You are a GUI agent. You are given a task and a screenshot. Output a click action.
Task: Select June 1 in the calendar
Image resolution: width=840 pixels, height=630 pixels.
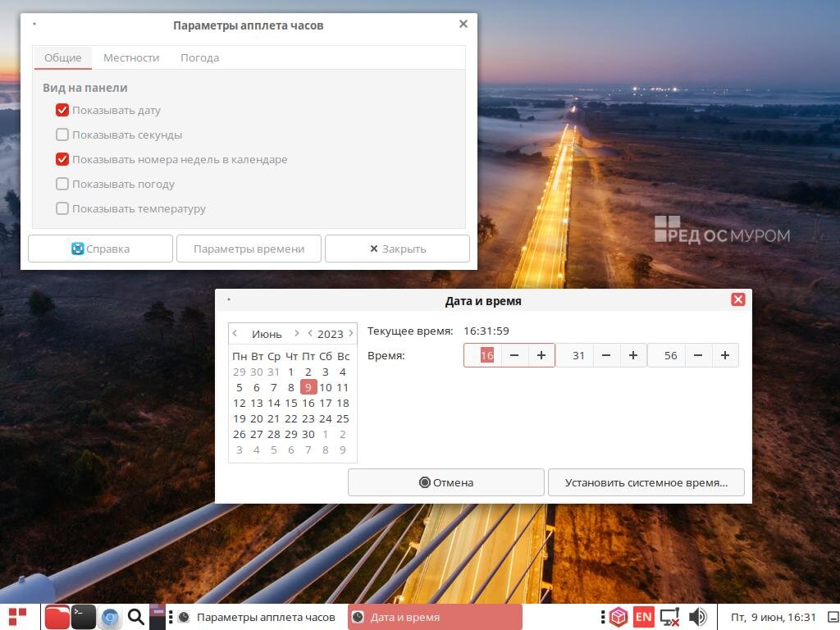coord(291,372)
